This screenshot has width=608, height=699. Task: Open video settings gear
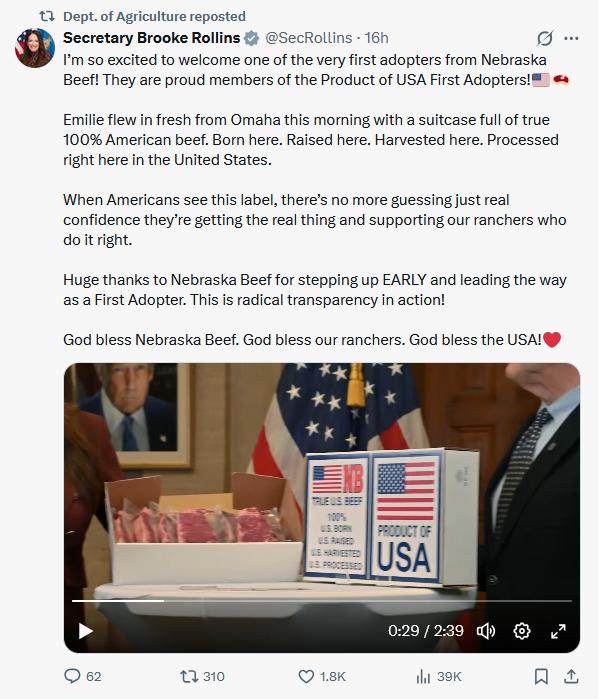522,631
